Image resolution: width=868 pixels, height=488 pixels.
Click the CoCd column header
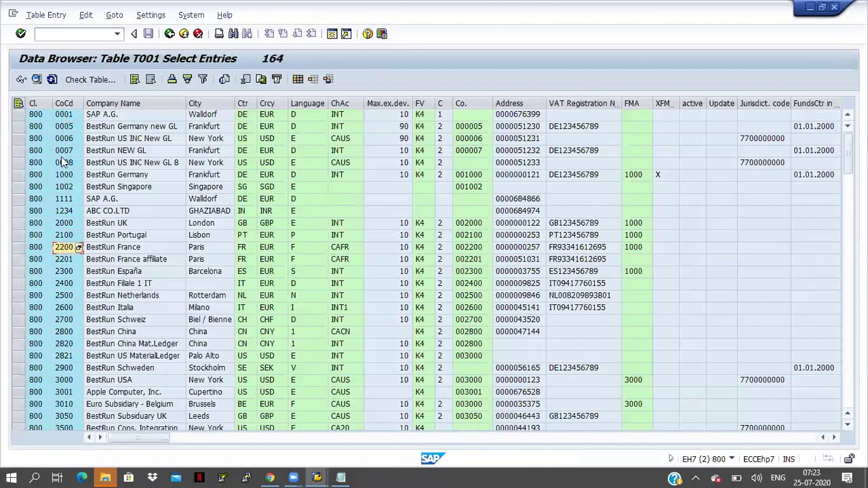[x=68, y=103]
